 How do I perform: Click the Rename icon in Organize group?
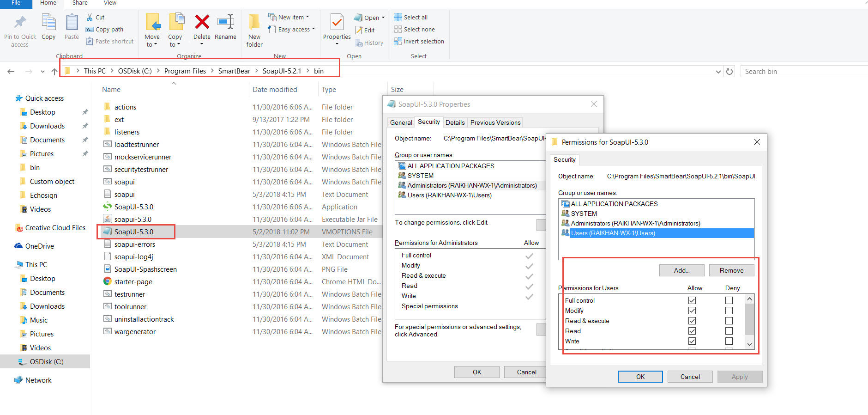pyautogui.click(x=225, y=22)
